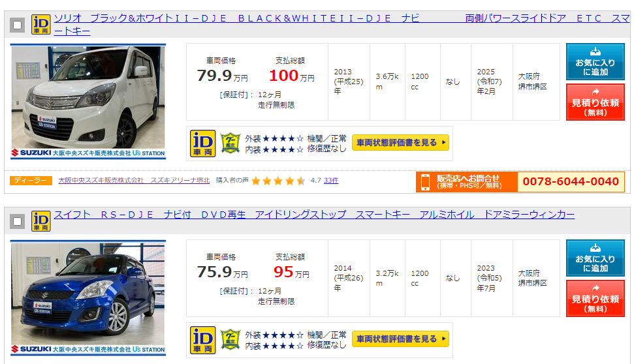Click the ID車両 badge in スイフト evaluation box
634x364 pixels.
(202, 340)
